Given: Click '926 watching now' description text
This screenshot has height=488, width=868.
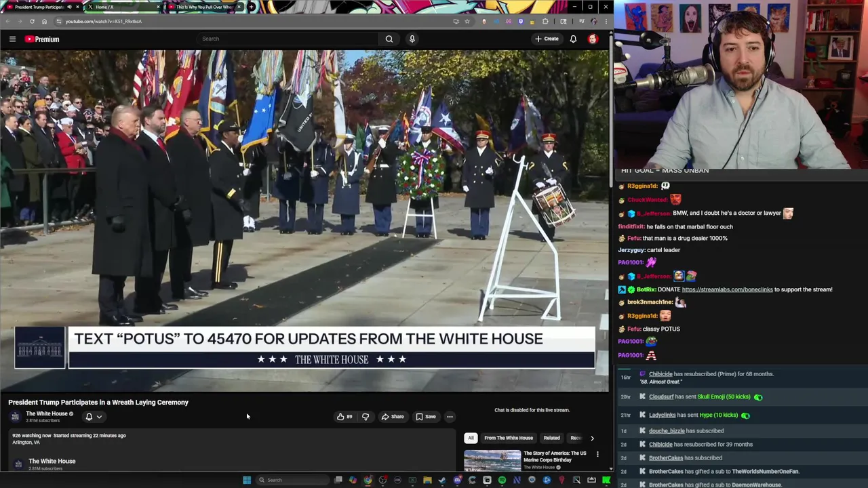Looking at the screenshot, I should tap(31, 436).
